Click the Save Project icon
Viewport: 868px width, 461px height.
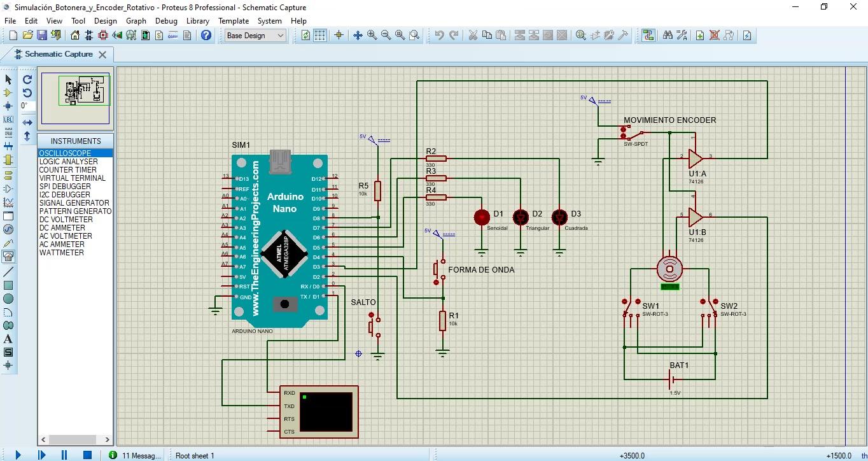click(x=42, y=36)
